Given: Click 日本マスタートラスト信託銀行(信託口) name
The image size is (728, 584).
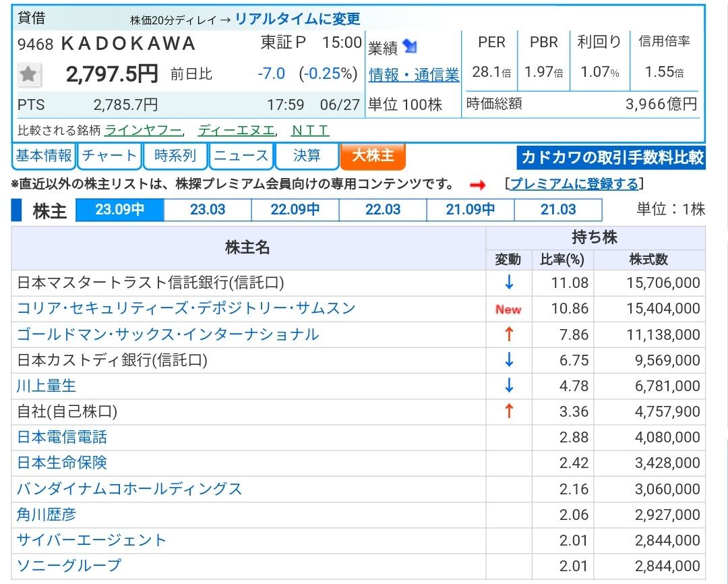Looking at the screenshot, I should click(x=150, y=283).
